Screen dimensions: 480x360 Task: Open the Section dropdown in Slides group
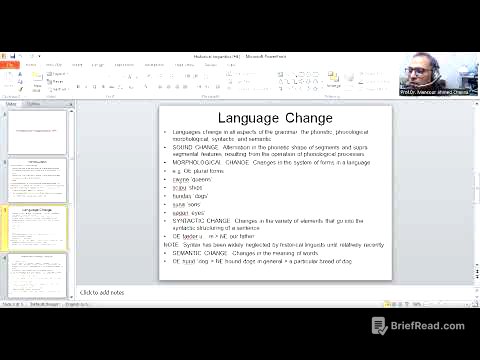point(58,89)
